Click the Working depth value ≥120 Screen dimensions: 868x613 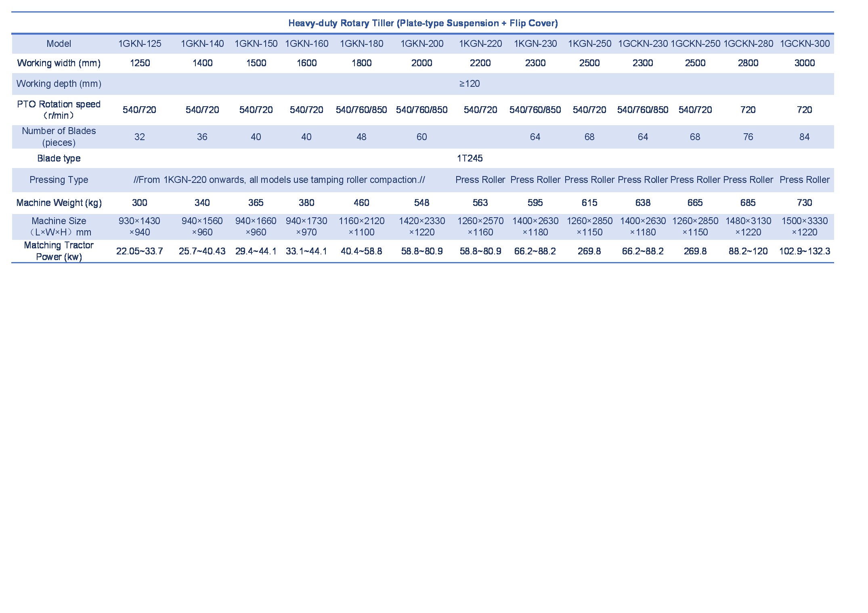coord(470,84)
